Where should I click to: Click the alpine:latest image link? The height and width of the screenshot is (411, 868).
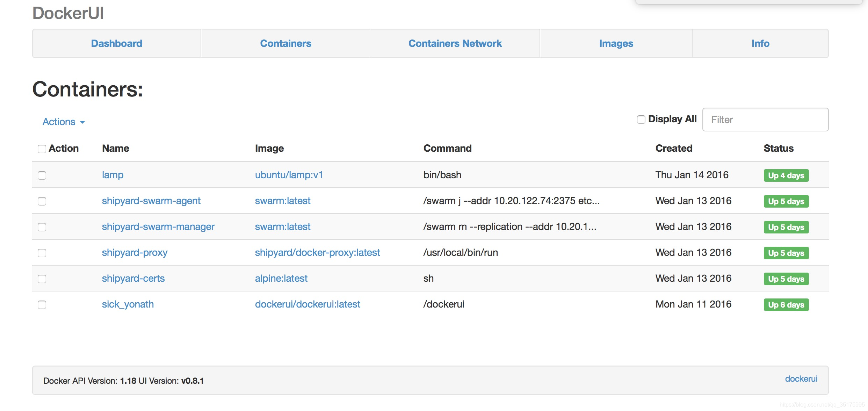pos(281,278)
